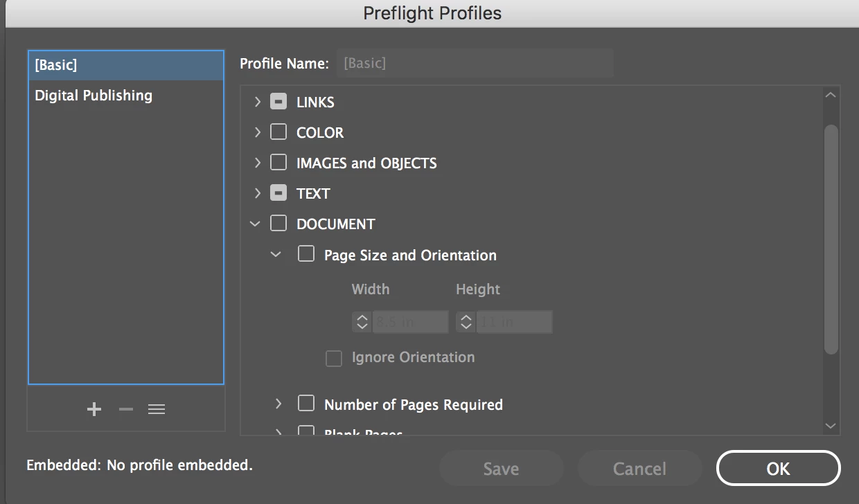Viewport: 859px width, 504px height.
Task: Click the scrollbar down arrow
Action: (x=831, y=426)
